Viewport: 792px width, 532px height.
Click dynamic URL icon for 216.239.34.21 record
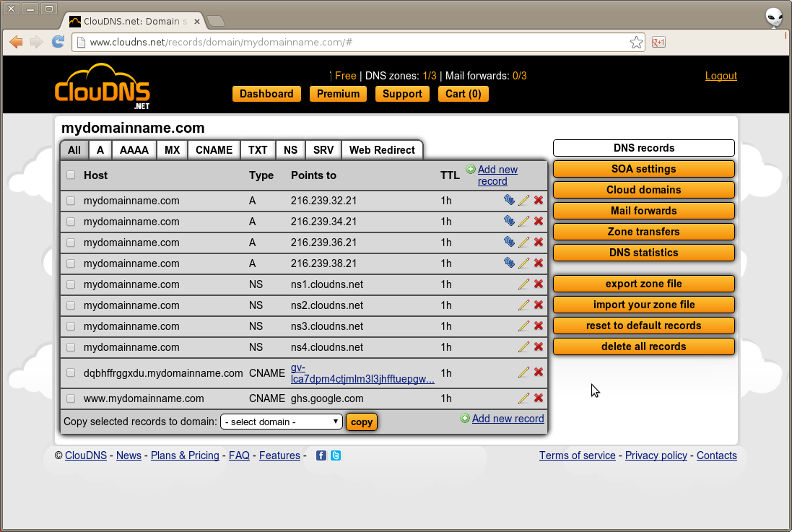(509, 221)
